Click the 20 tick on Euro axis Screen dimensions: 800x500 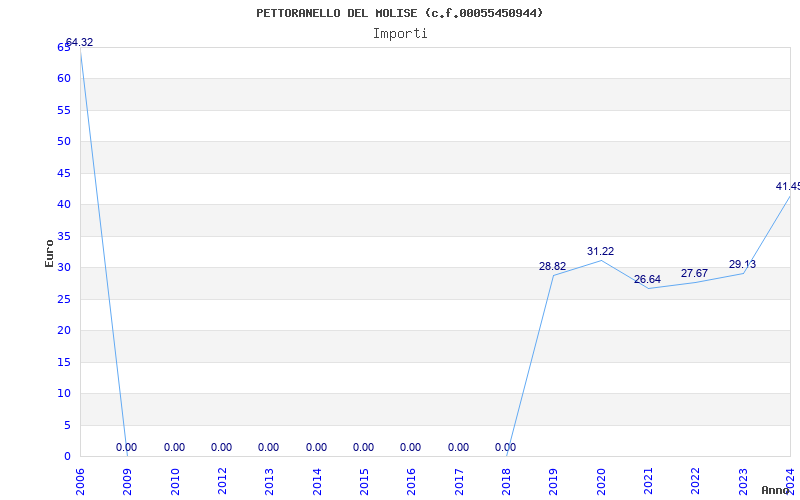click(64, 331)
